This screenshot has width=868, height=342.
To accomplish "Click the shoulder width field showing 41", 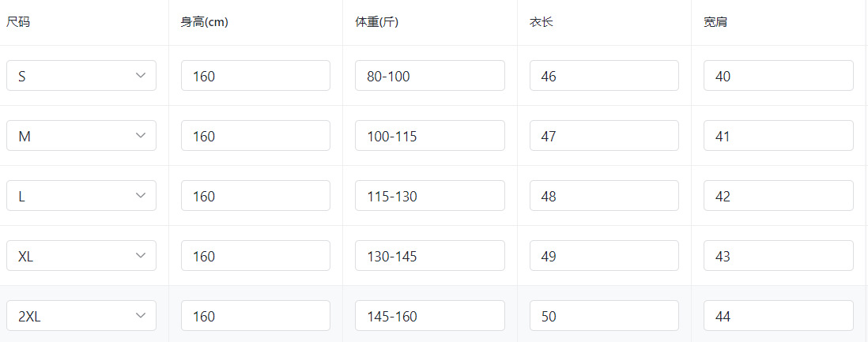I will (x=778, y=136).
